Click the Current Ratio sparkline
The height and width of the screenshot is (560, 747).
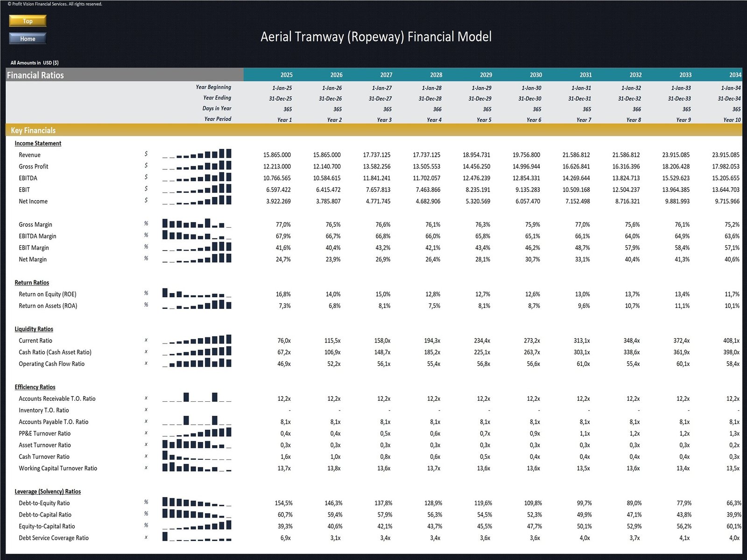196,340
